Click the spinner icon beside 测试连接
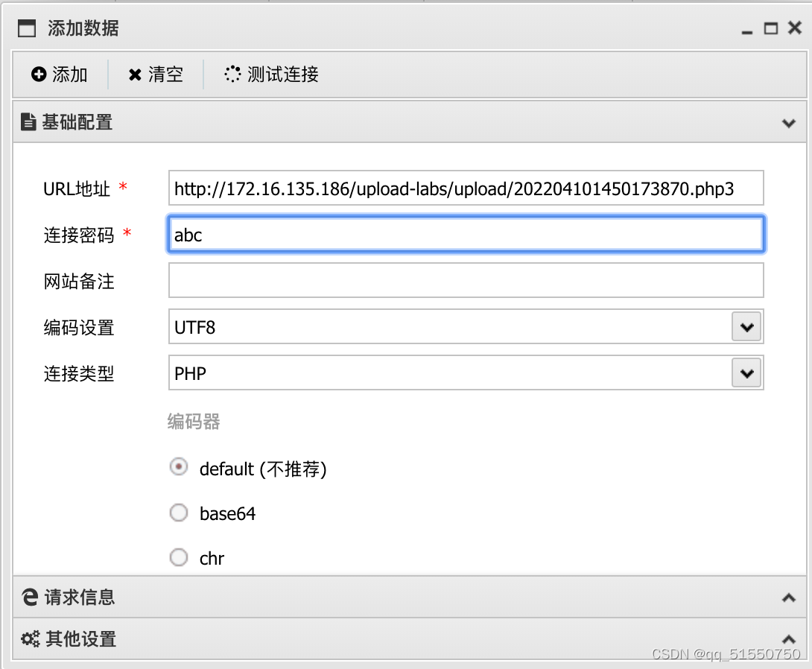The image size is (812, 669). coord(232,74)
